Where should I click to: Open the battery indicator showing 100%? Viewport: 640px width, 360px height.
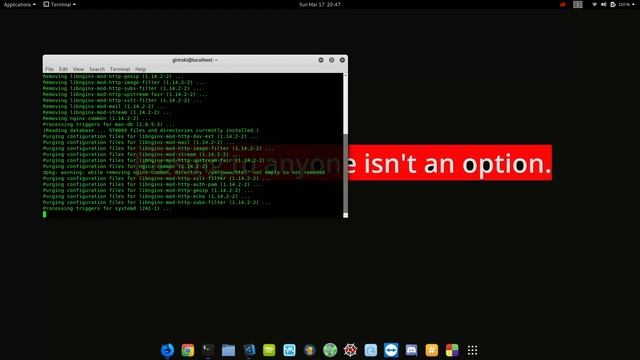620,4
